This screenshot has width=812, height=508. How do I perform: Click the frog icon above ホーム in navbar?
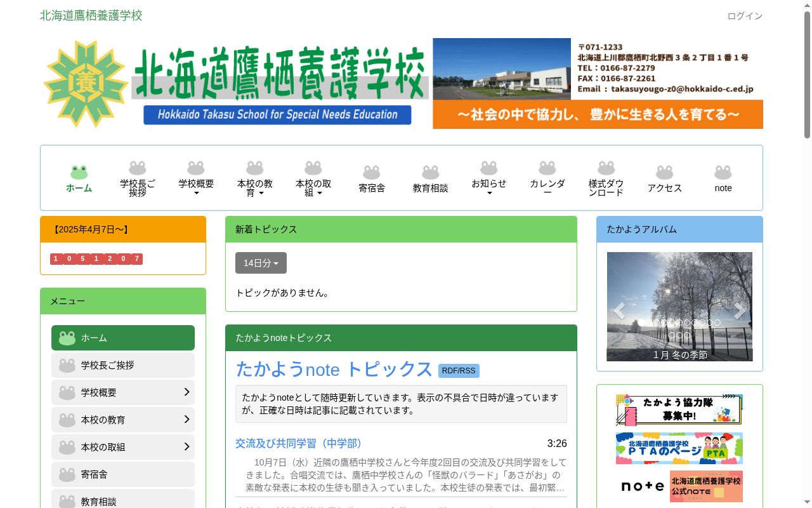79,172
